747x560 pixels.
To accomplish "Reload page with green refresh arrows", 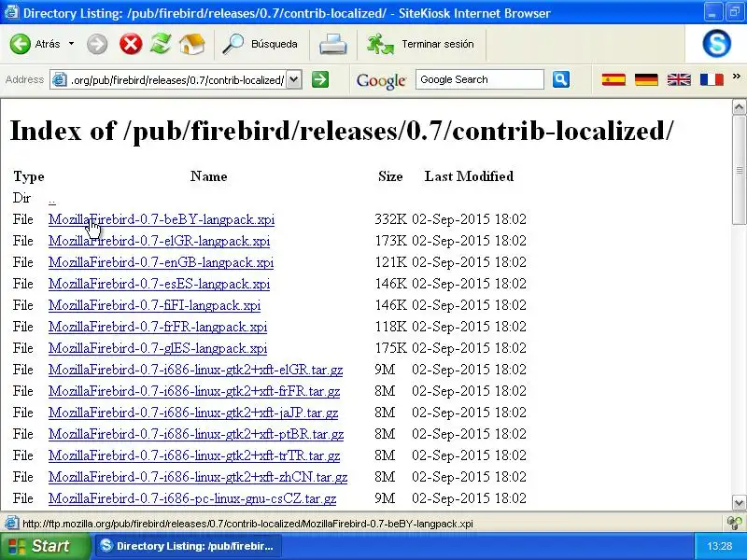I will tap(161, 44).
